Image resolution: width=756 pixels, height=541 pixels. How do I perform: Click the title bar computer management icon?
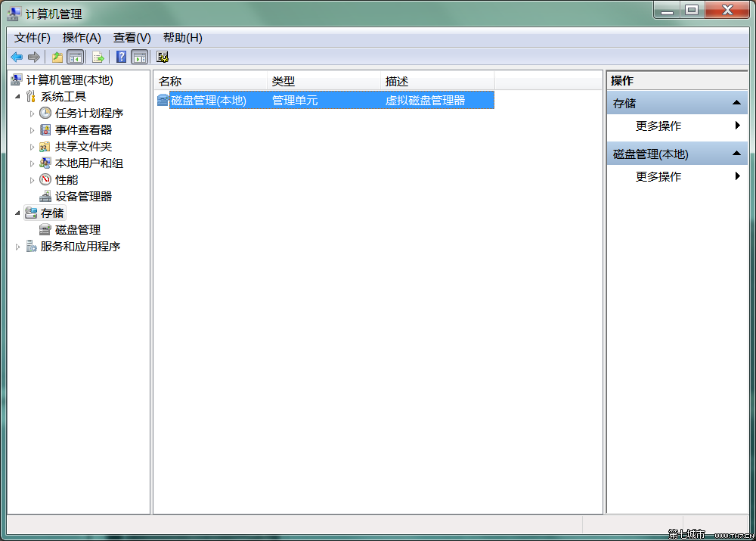click(x=14, y=14)
